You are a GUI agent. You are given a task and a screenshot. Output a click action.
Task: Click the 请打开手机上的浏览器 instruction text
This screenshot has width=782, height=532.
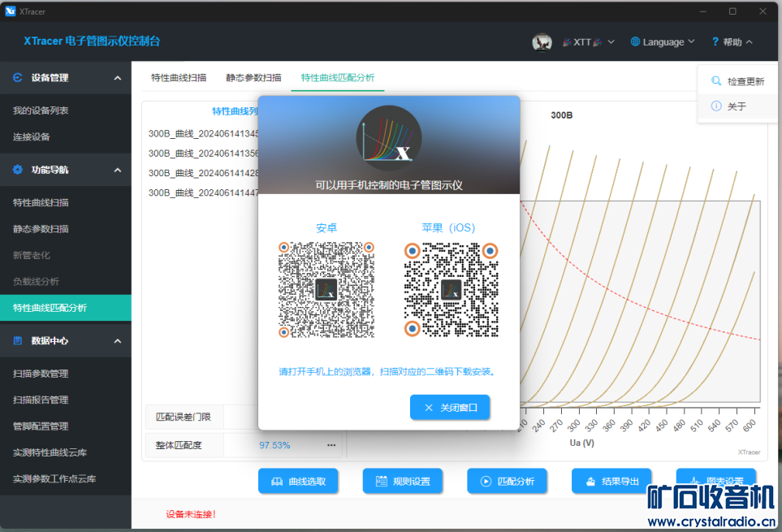[x=387, y=371]
